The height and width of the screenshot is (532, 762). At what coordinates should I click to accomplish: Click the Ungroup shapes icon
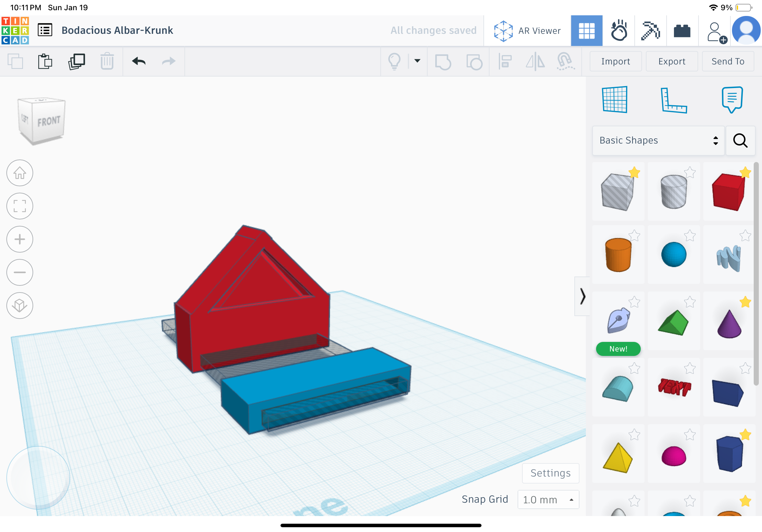[474, 62]
